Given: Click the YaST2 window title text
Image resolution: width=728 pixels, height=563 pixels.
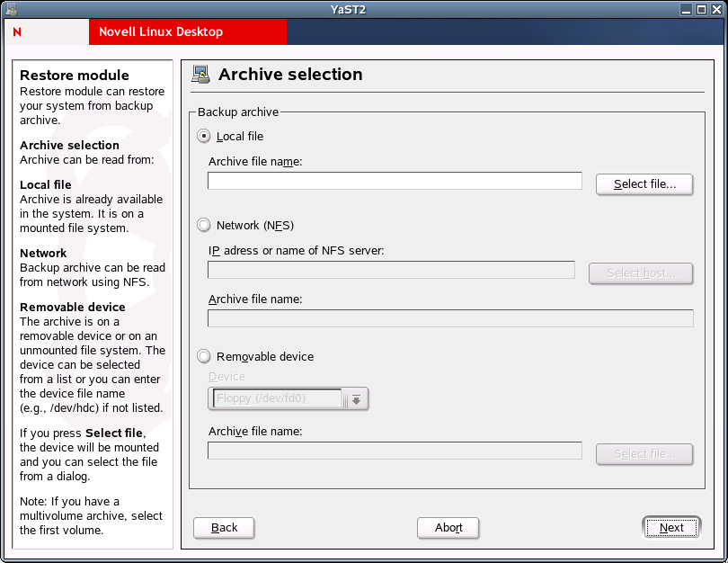Looking at the screenshot, I should (x=348, y=9).
